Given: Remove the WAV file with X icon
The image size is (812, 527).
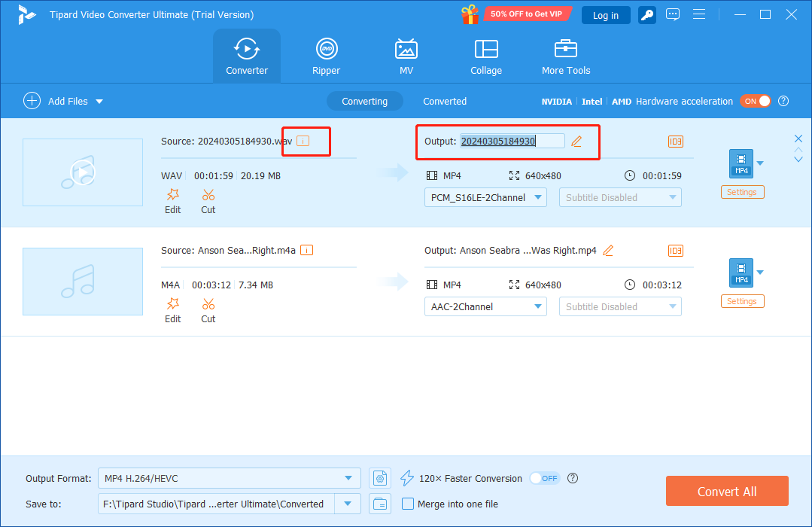Looking at the screenshot, I should point(798,139).
